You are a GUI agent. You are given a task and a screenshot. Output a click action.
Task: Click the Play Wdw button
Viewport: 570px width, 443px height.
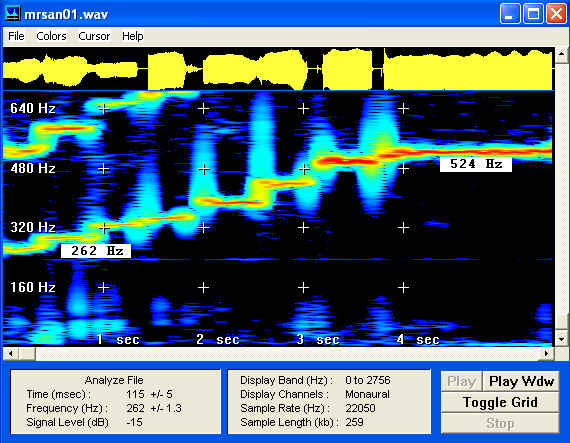pos(521,381)
